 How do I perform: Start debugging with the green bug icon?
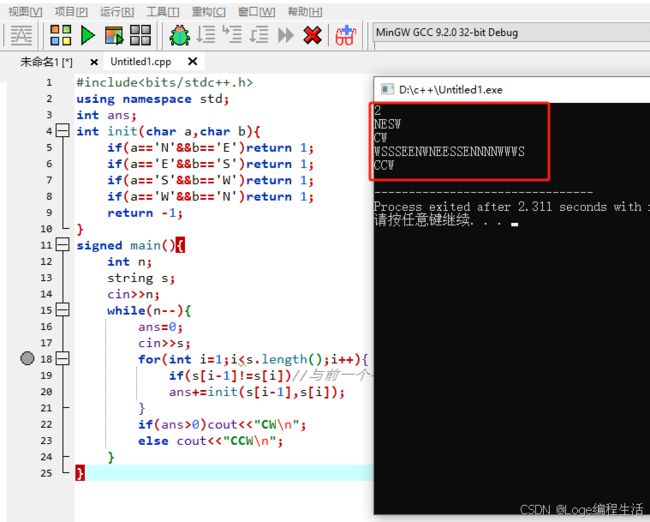coord(179,35)
